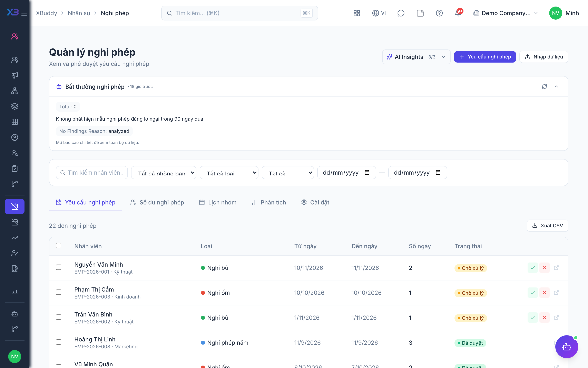Open the notifications bell with 9+ badge

[x=458, y=13]
